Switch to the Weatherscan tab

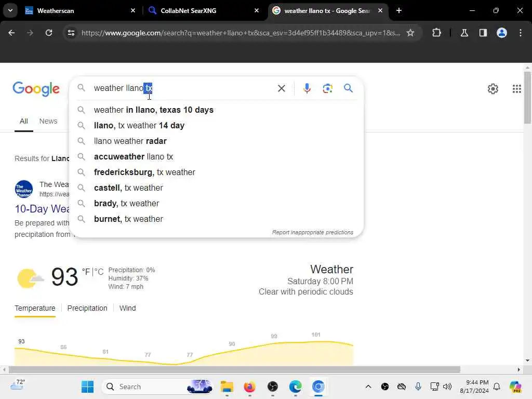tap(80, 11)
